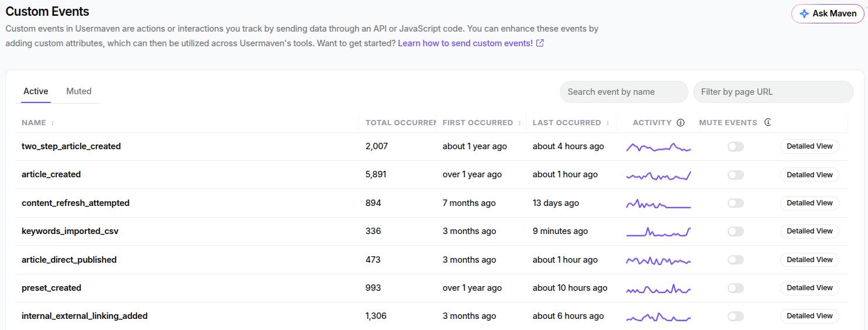This screenshot has height=330, width=868.
Task: Click the activity sparkline for two_step_article_created
Action: tap(659, 147)
